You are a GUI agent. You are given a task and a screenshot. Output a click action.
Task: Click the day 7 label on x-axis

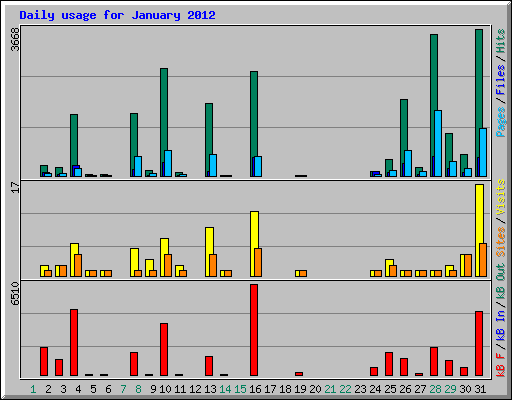[x=123, y=389]
